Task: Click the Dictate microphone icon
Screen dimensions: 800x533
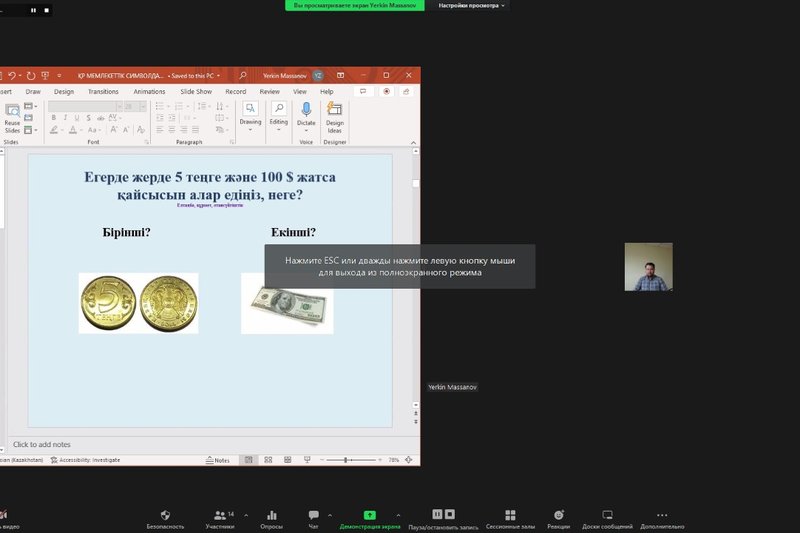Action: point(306,109)
